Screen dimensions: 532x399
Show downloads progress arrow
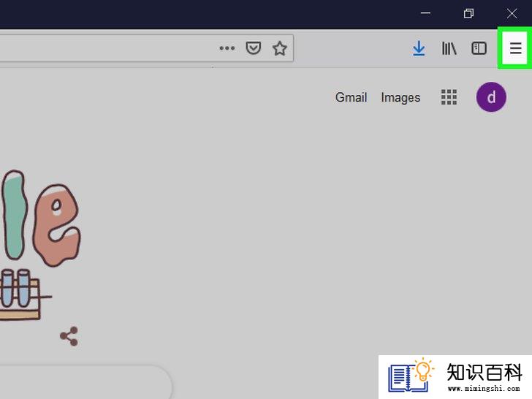(x=419, y=48)
